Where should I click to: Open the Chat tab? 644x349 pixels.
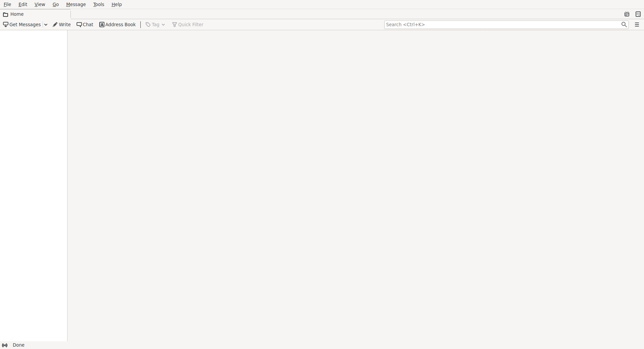[85, 25]
